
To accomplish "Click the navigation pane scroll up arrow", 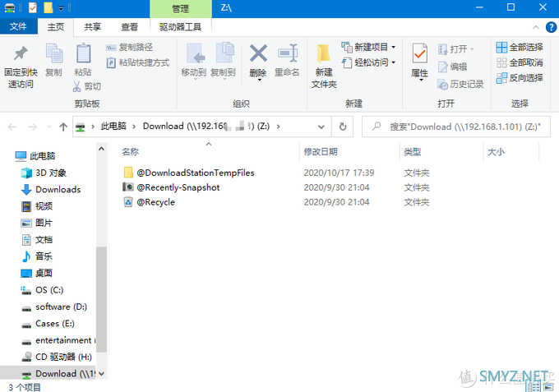I will click(x=102, y=149).
